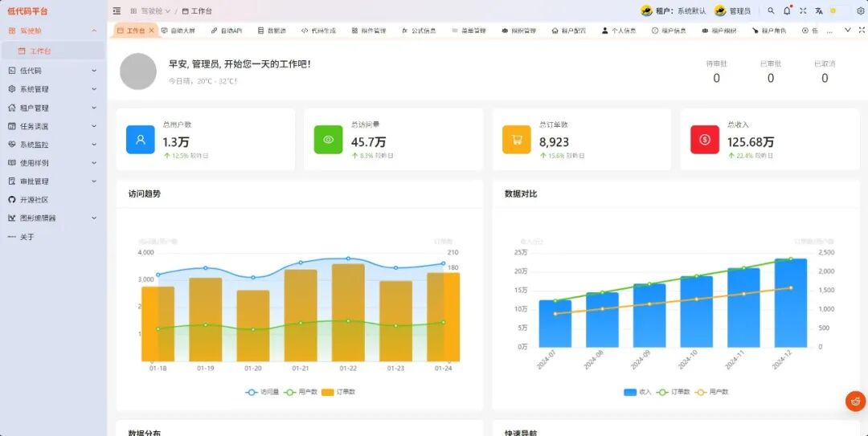
Task: Switch to the 自动API tab
Action: click(x=227, y=31)
